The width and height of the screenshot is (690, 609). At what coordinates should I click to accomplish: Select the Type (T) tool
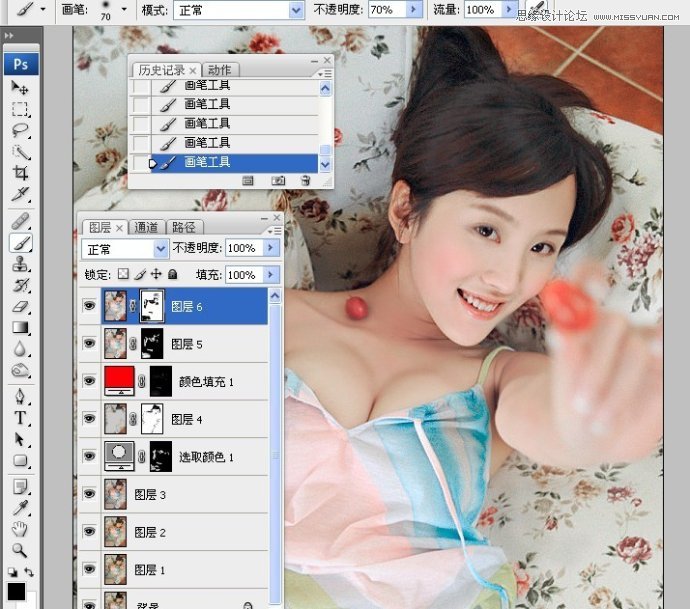click(x=20, y=418)
